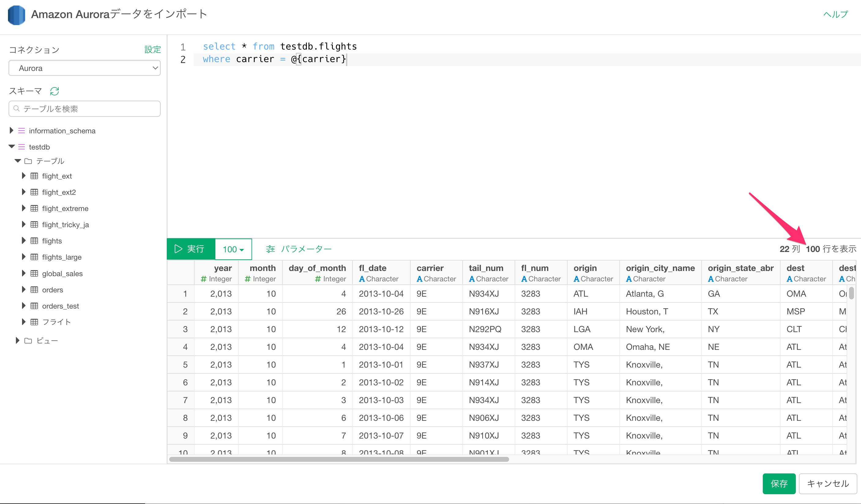861x504 pixels.
Task: Click SQL editor line 2 text
Action: click(274, 59)
